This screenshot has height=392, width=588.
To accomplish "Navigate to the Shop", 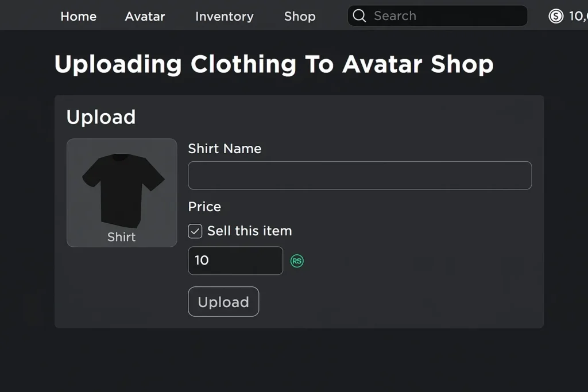I will pos(300,17).
